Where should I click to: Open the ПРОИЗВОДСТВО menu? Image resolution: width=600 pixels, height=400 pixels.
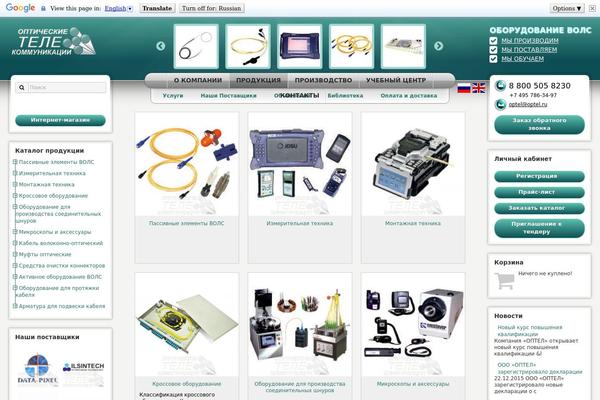click(323, 80)
